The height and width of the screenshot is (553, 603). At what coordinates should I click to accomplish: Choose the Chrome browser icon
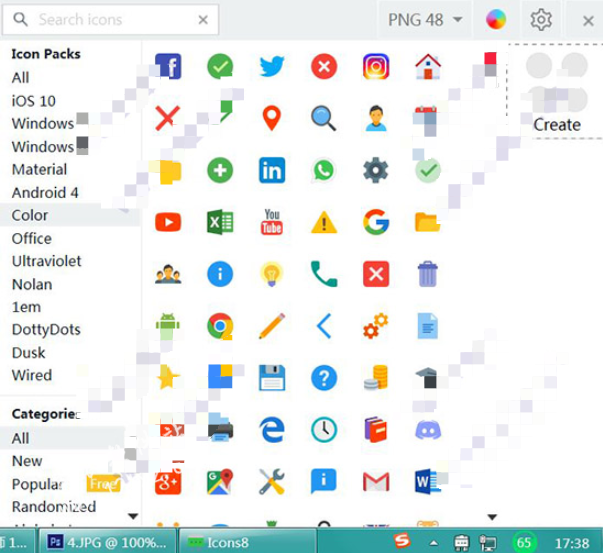(220, 326)
